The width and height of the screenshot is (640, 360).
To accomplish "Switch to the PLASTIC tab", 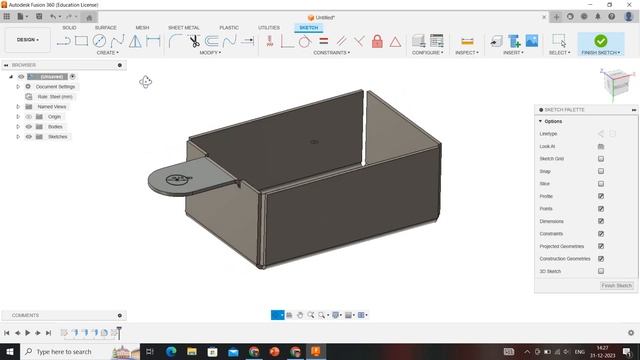I will [229, 27].
